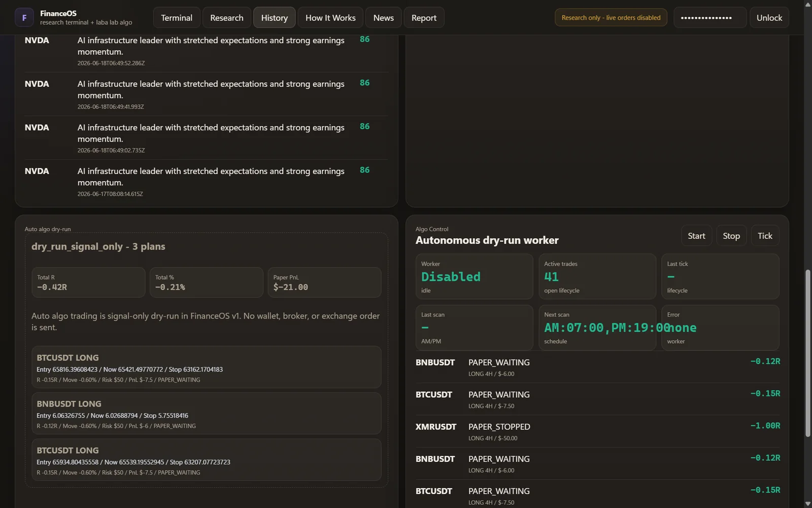The height and width of the screenshot is (508, 812).
Task: Go to the News tab
Action: click(x=384, y=18)
